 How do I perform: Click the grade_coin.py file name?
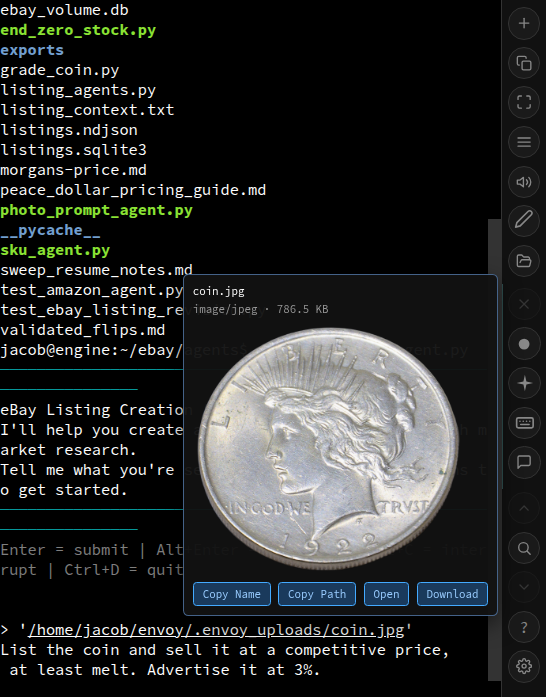[60, 70]
